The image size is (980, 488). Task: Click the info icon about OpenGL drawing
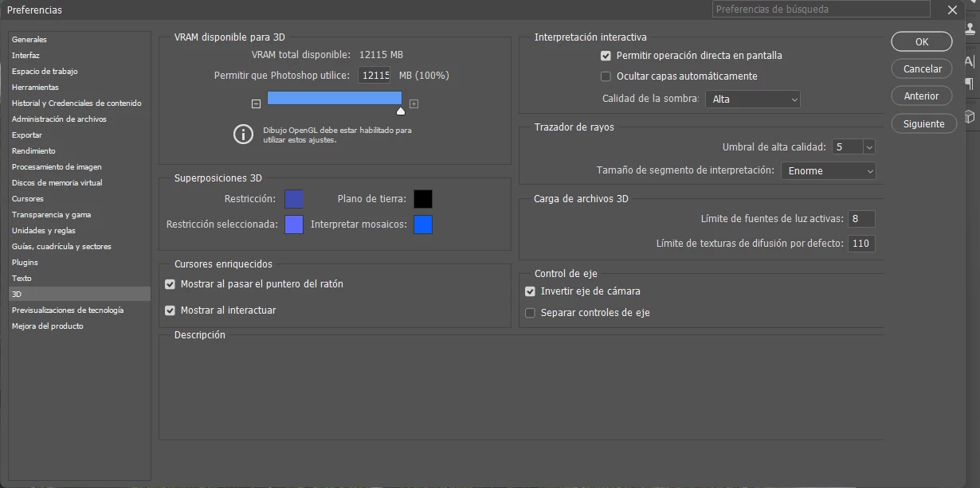point(243,134)
